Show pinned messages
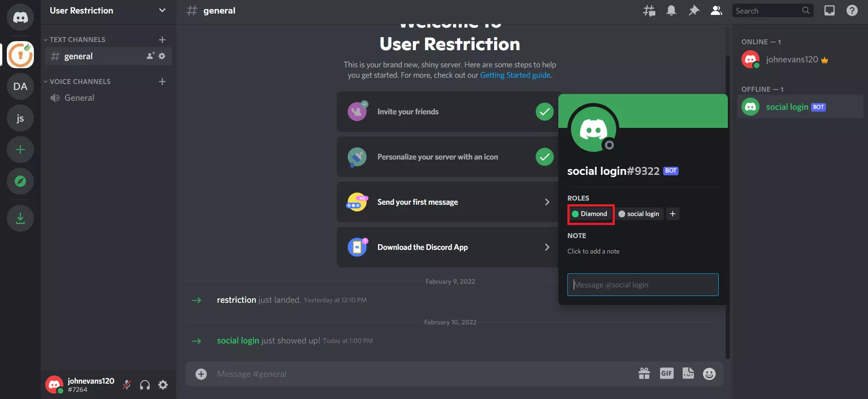 (693, 10)
